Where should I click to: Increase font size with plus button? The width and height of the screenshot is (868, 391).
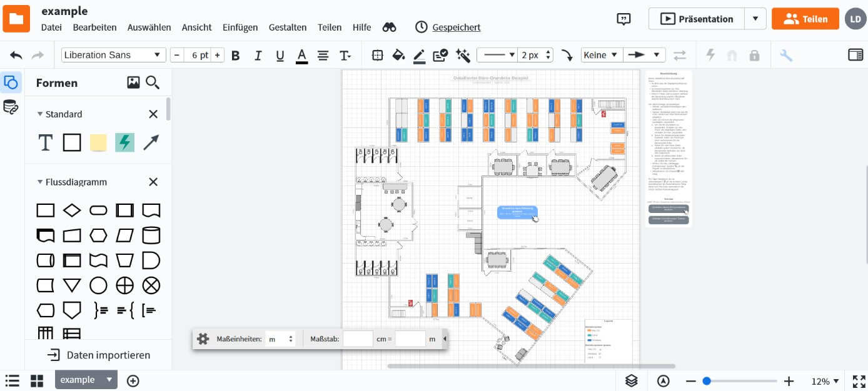[x=217, y=55]
